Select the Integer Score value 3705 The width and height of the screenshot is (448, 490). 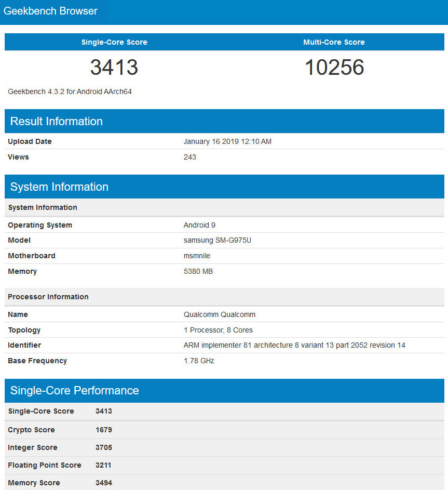tap(104, 447)
